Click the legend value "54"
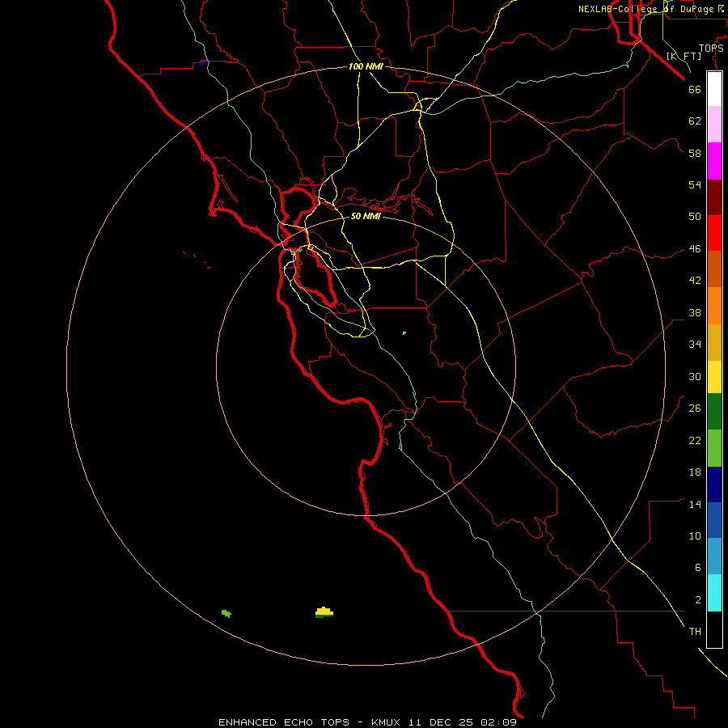Viewport: 728px width, 728px height. click(x=695, y=184)
